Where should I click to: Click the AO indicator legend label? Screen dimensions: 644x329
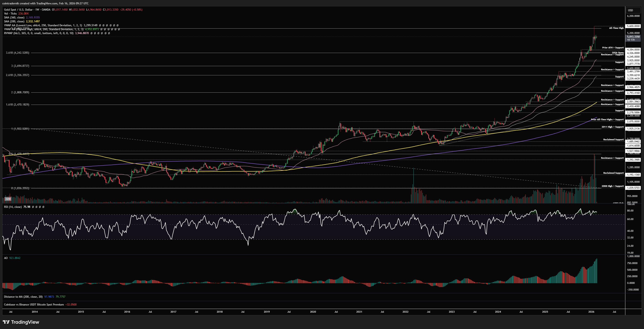6,258
